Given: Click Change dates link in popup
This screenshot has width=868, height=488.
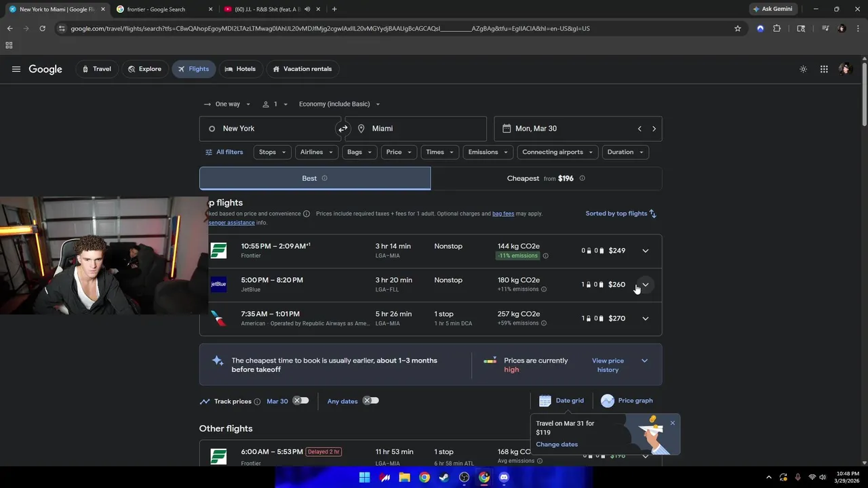Looking at the screenshot, I should coord(557,445).
